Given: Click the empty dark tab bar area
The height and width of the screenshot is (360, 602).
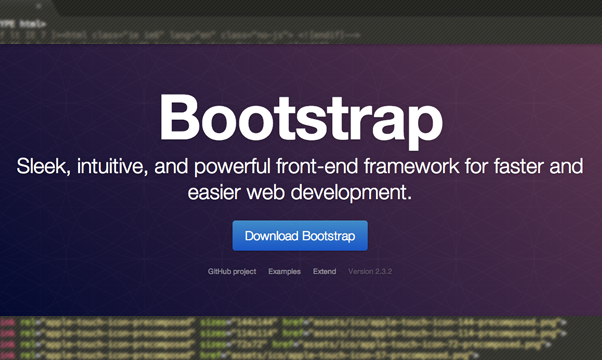Looking at the screenshot, I should pos(330,7).
